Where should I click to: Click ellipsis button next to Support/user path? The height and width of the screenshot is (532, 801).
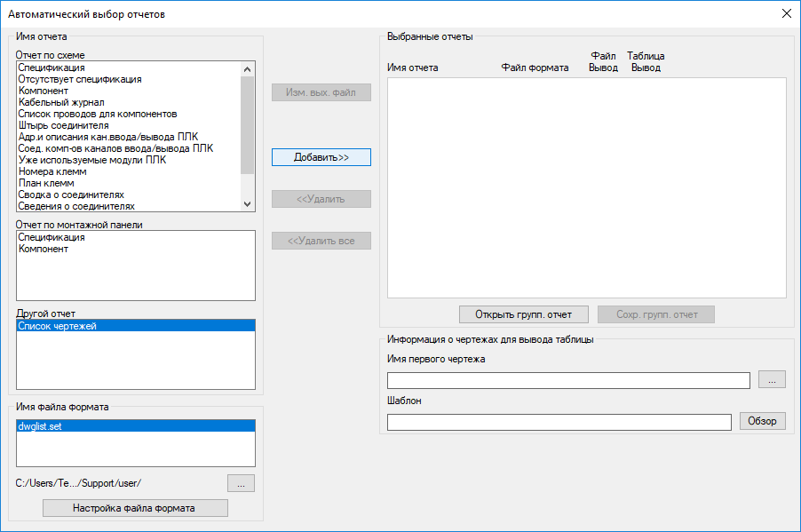(x=241, y=483)
